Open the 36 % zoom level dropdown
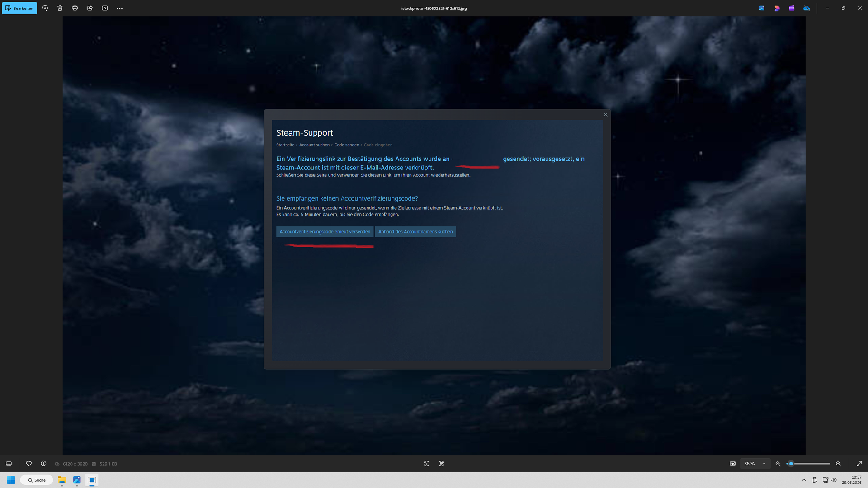Image resolution: width=868 pixels, height=488 pixels. pos(755,464)
